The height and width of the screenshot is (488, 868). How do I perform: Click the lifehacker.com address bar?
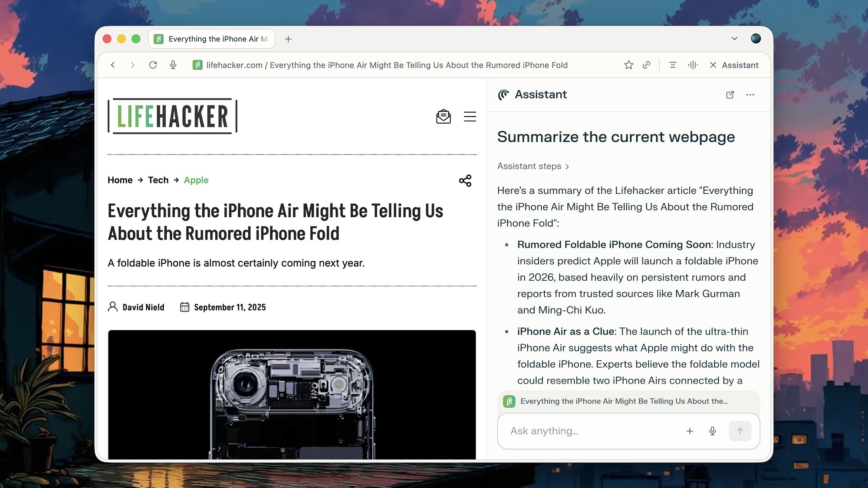(387, 65)
